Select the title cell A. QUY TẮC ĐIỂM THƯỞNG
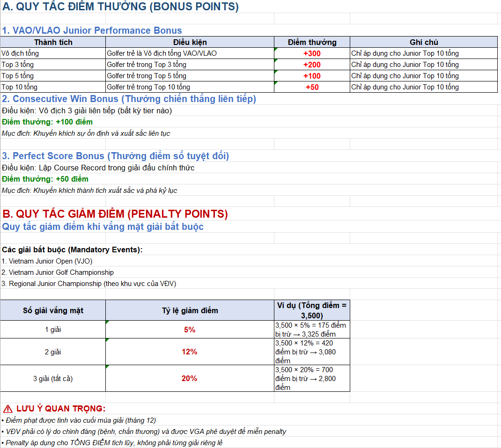Viewport: 501px width, 448px height. (x=120, y=7)
